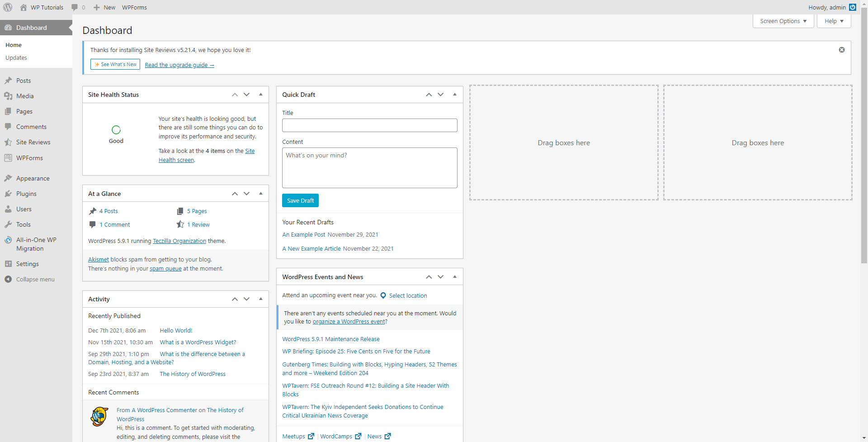Open WP Tutorials site home icon

(24, 7)
